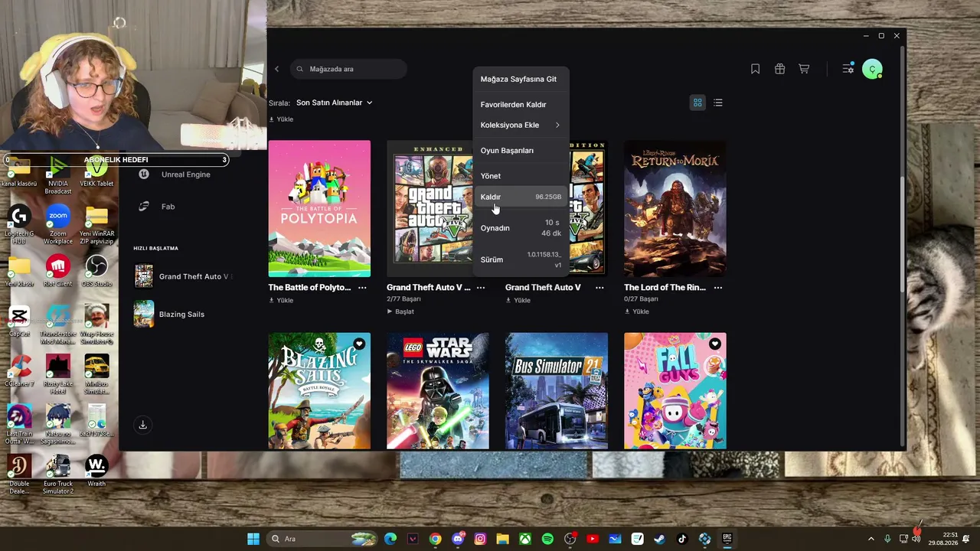This screenshot has height=551, width=980.
Task: Open the Bus Simulator 21 cover
Action: pos(557,391)
